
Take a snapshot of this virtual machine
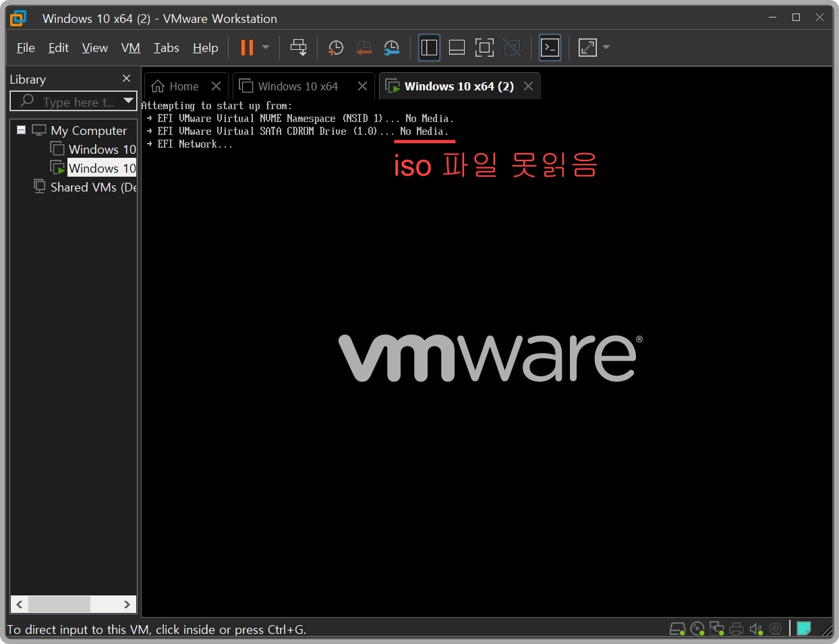335,47
